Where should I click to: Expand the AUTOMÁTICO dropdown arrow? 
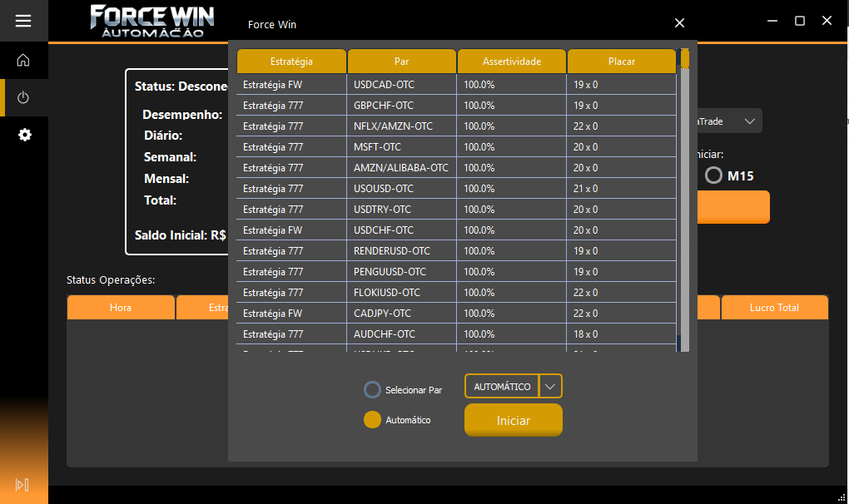[550, 387]
